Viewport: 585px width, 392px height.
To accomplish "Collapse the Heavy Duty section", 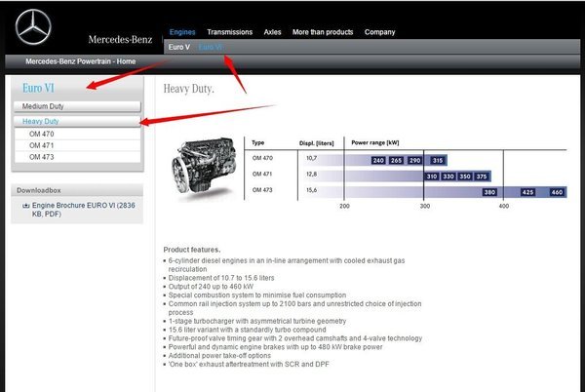I will pos(77,121).
